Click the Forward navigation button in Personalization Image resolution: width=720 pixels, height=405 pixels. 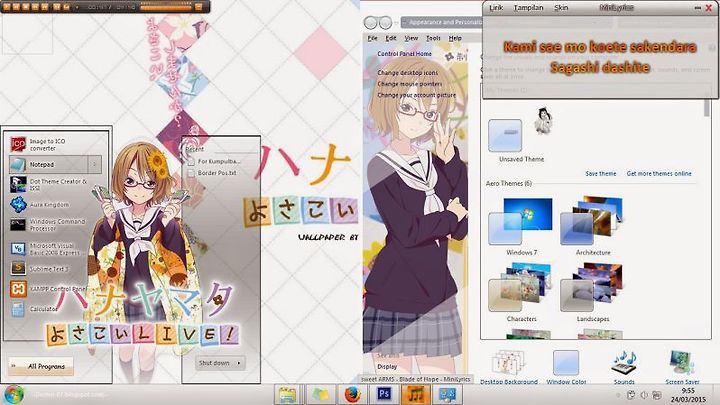[385, 22]
